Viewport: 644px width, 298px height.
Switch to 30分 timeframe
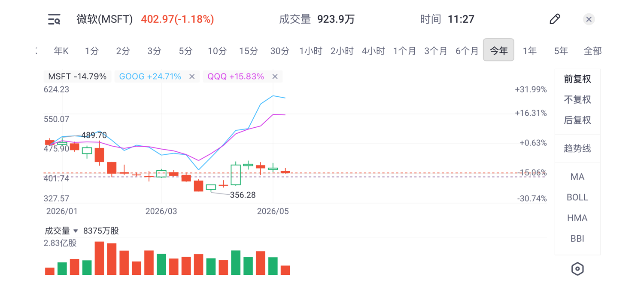coord(280,51)
